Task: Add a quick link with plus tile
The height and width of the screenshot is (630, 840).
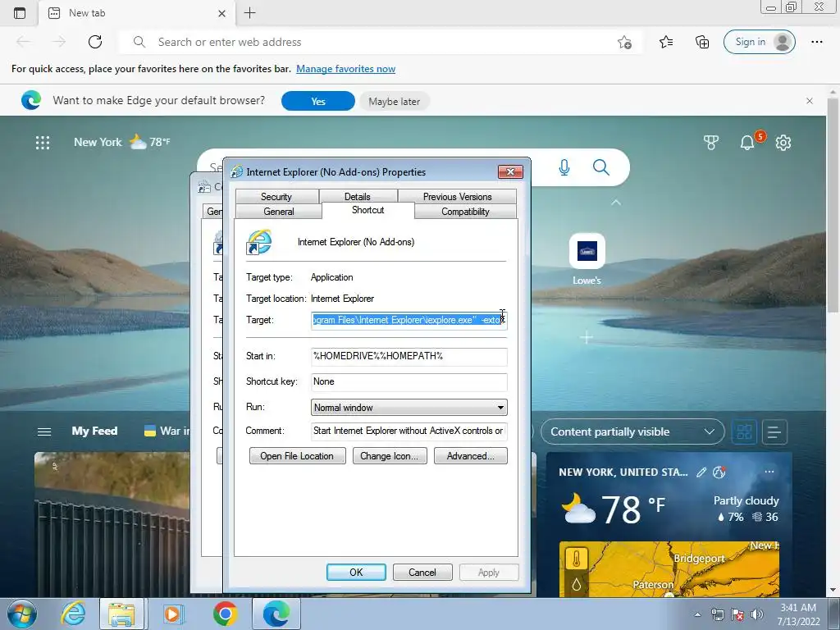Action: click(x=587, y=337)
